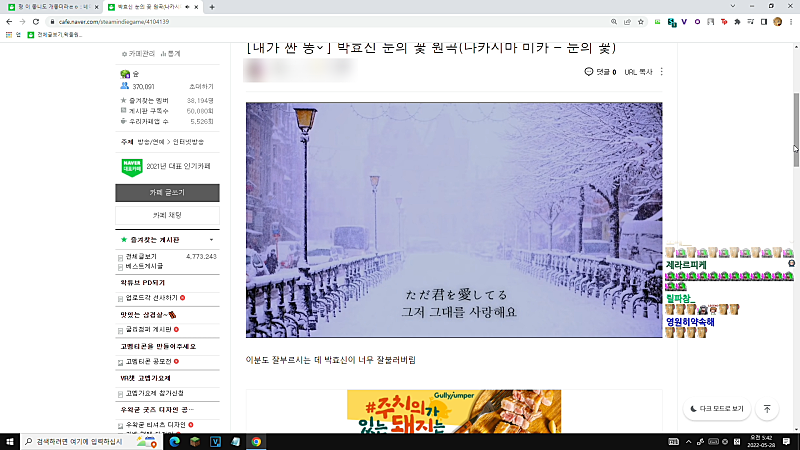Click the 카페 글쓰기 button
Screen dimensions: 800x450
(167, 193)
